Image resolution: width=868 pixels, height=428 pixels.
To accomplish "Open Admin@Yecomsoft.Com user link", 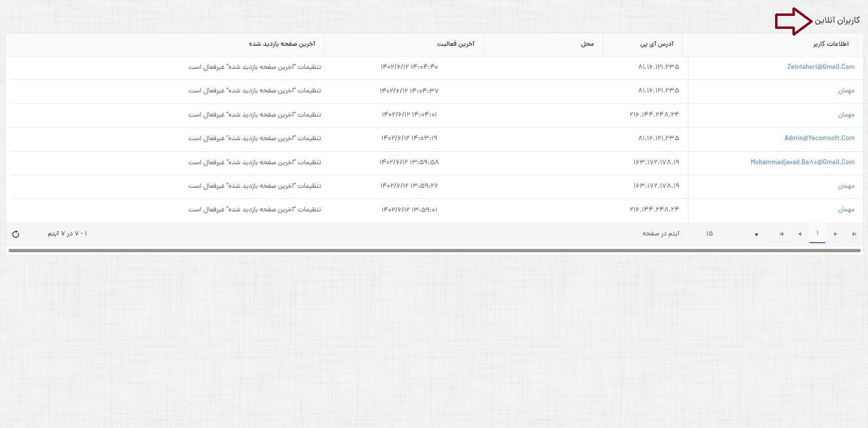I will click(819, 138).
